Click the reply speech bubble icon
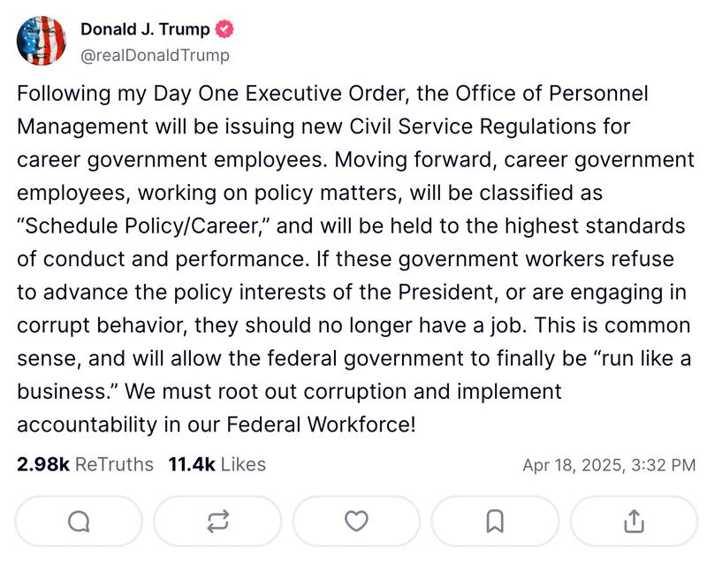The width and height of the screenshot is (707, 588). point(79,522)
